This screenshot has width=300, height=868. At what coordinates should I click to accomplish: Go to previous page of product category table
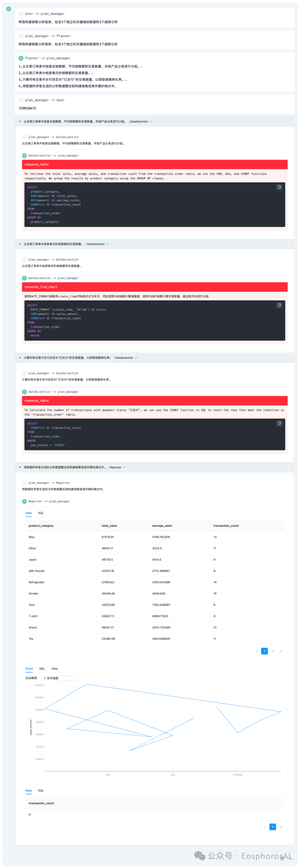256,651
